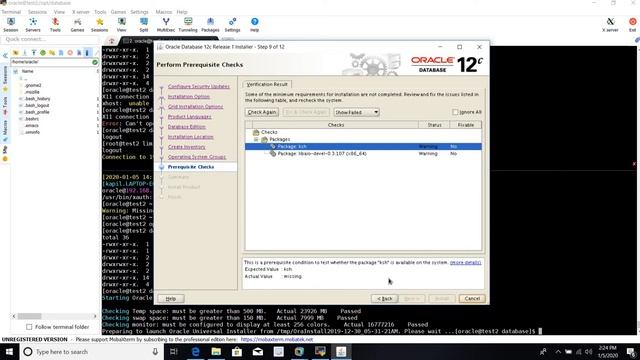The image size is (640, 360).
Task: Open the X server menu
Action: tap(81, 12)
